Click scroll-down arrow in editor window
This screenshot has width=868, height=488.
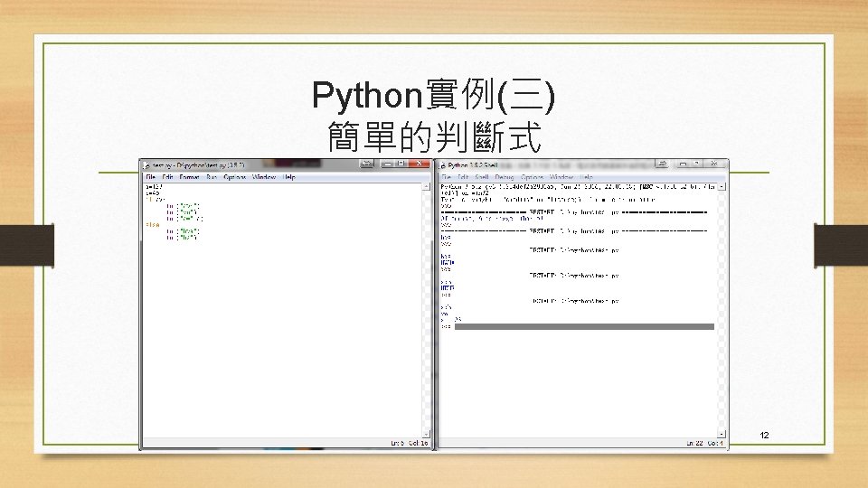(x=426, y=435)
